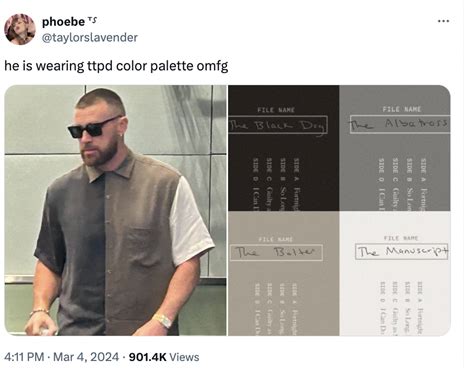
Task: Click the sunglasses in the photo
Action: coord(94,127)
